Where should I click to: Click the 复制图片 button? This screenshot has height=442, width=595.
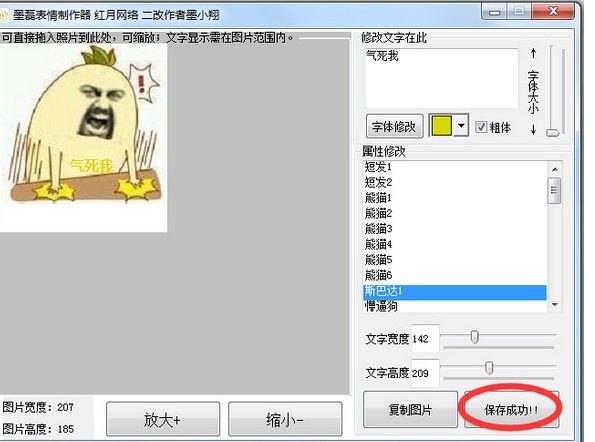click(410, 409)
